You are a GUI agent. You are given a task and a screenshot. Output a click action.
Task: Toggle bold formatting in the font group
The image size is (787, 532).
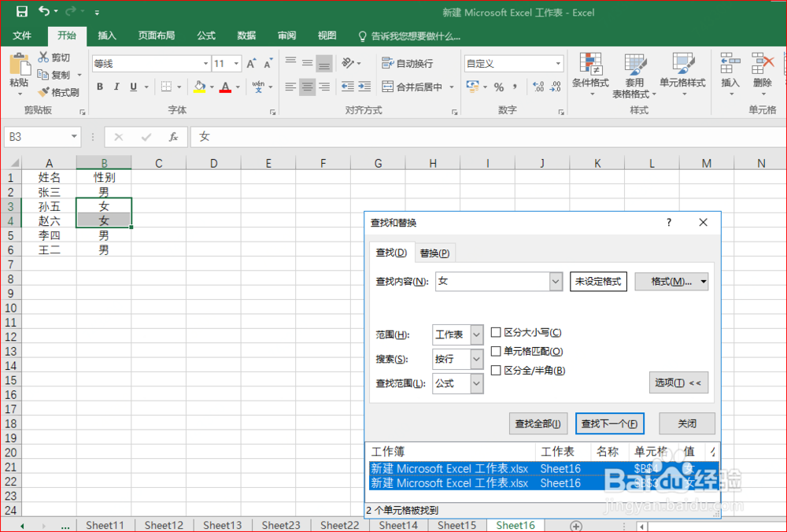tap(99, 87)
